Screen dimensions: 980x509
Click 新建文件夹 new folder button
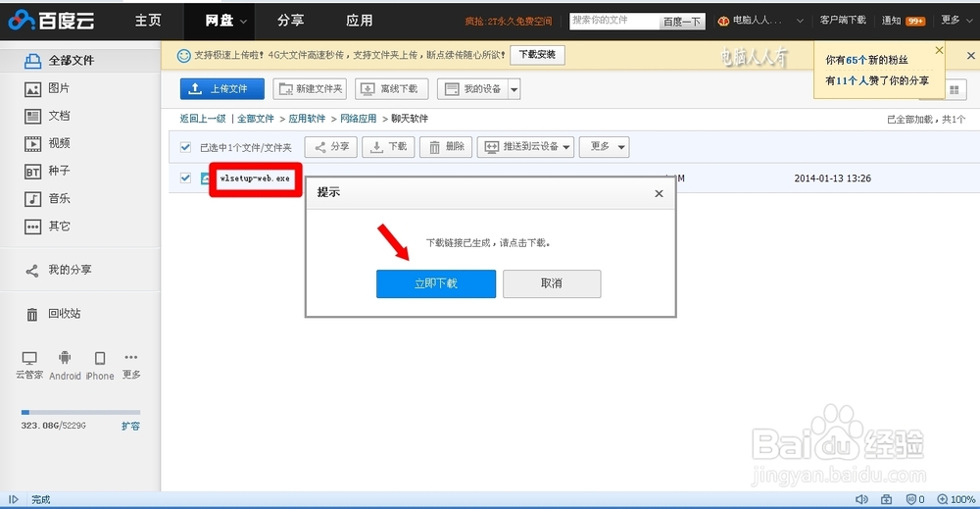pos(311,89)
